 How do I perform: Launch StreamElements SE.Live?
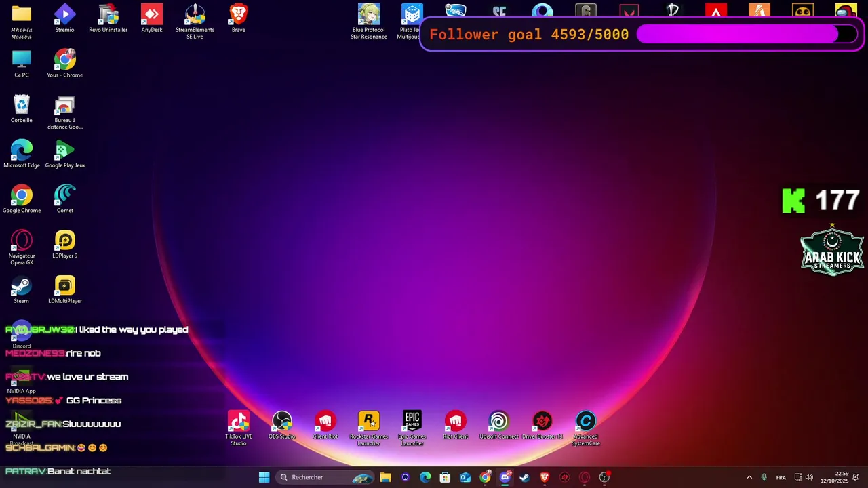195,21
